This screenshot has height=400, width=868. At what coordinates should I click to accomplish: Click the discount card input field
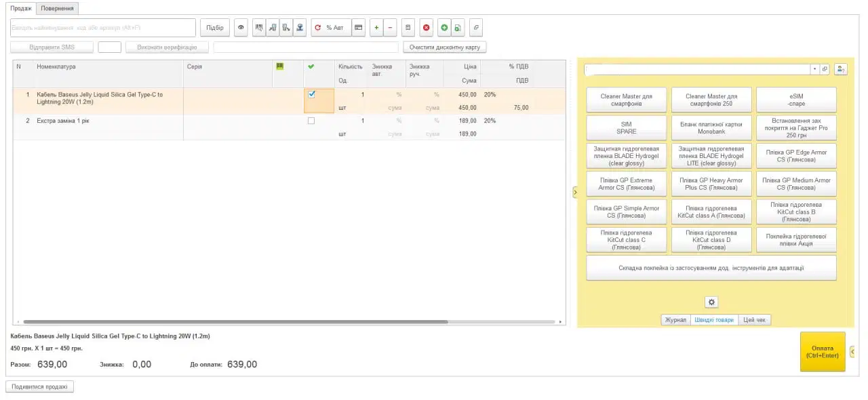[x=306, y=47]
